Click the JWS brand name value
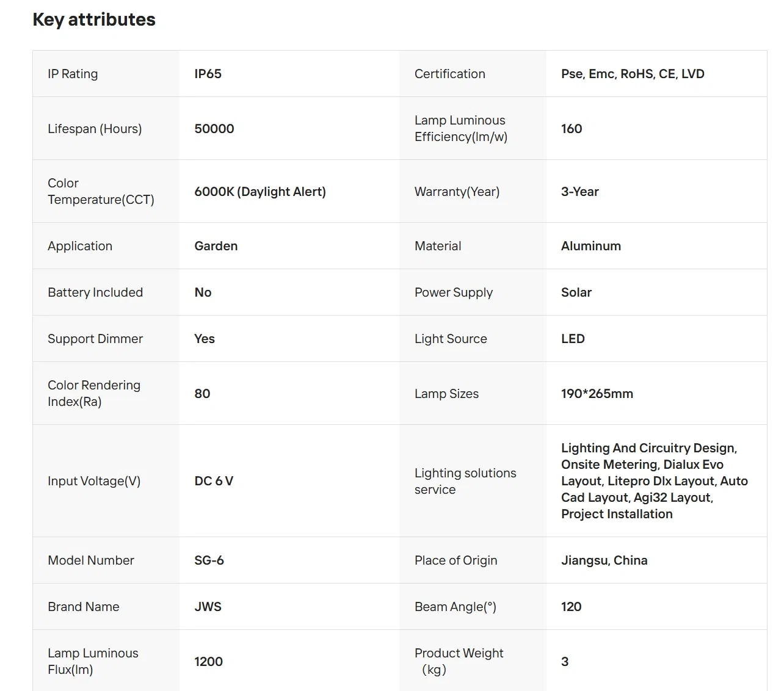This screenshot has width=784, height=691. pyautogui.click(x=208, y=607)
